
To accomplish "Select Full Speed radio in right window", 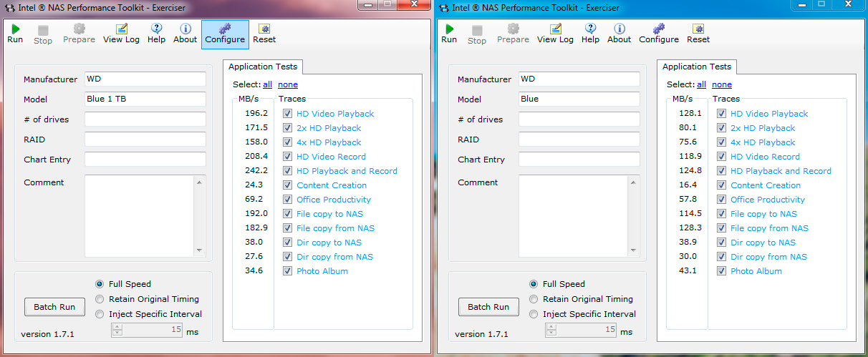I will click(534, 284).
